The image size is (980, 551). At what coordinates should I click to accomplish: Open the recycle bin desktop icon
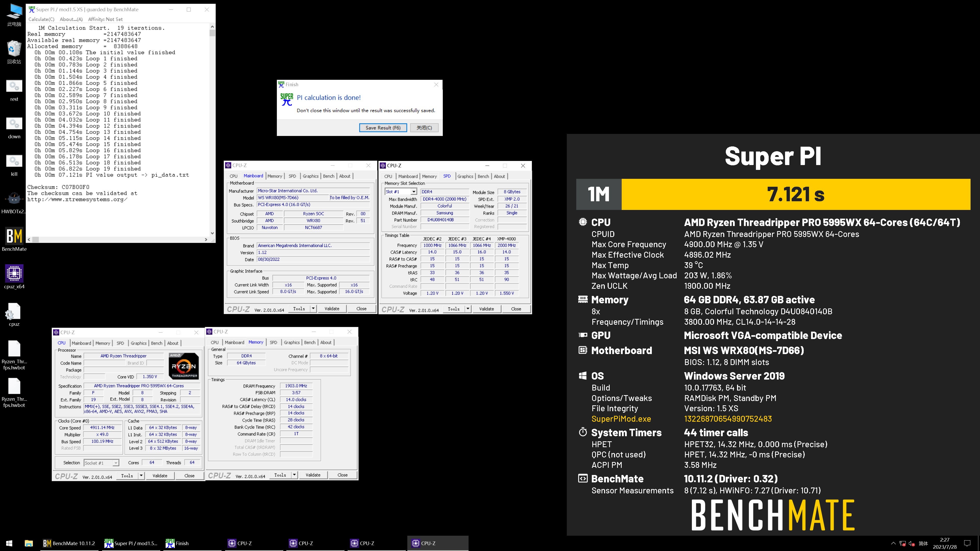pyautogui.click(x=14, y=52)
